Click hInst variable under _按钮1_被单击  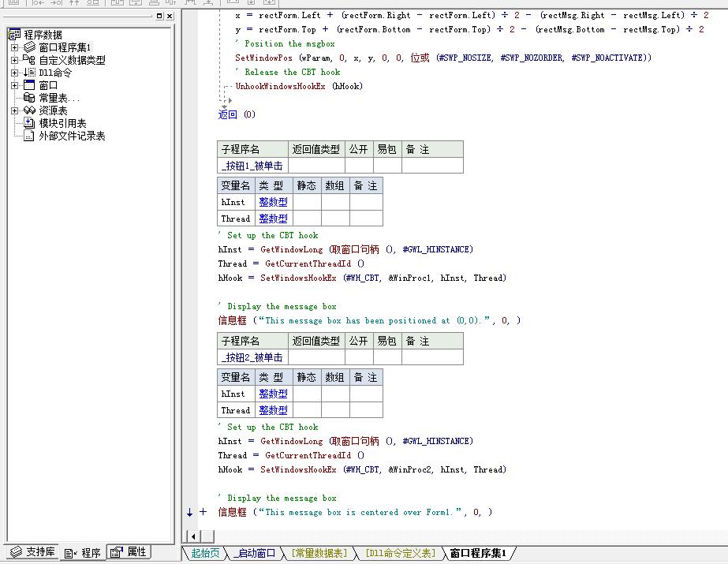click(x=233, y=202)
